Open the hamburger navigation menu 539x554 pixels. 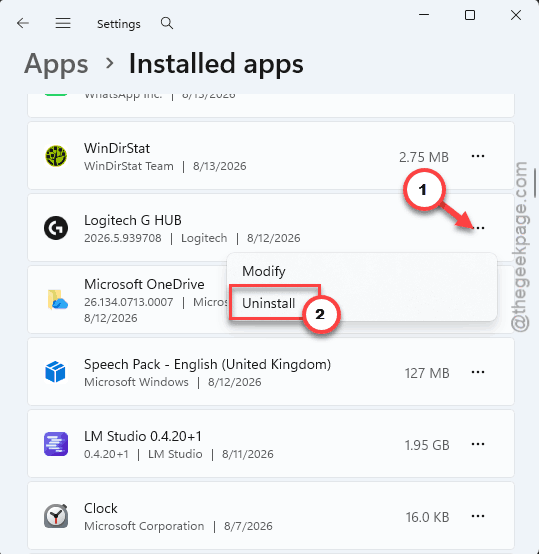click(63, 23)
